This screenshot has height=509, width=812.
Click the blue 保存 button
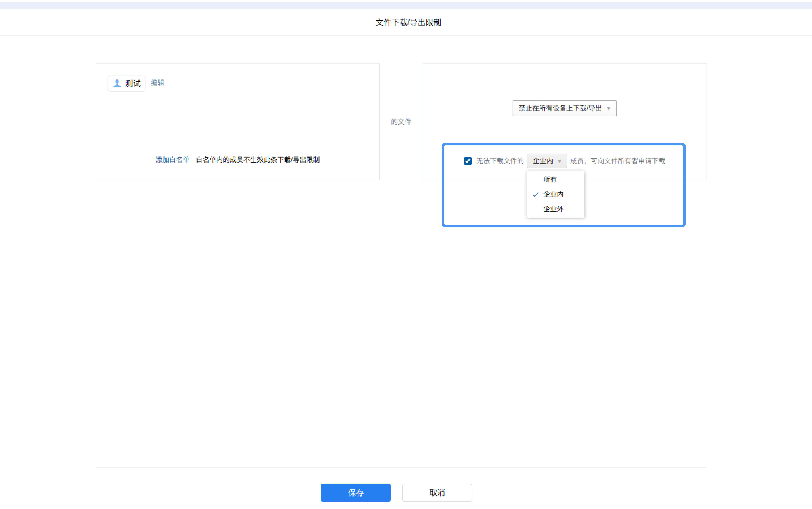[x=356, y=492]
